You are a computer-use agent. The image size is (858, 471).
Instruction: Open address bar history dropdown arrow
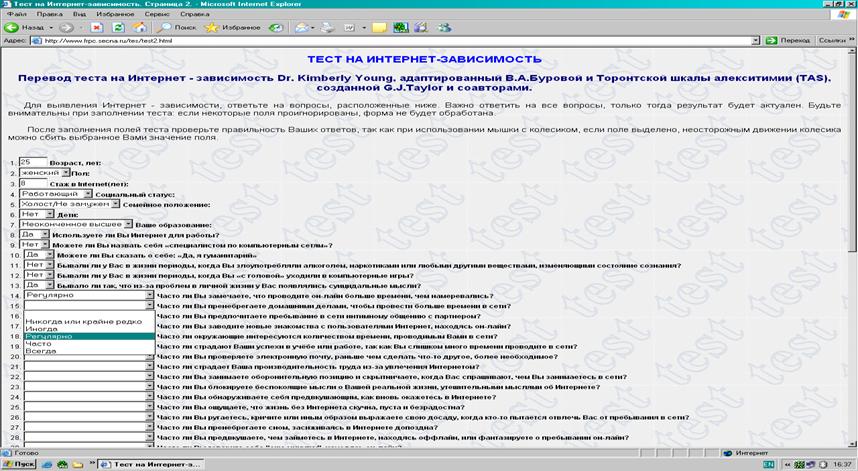pyautogui.click(x=756, y=40)
